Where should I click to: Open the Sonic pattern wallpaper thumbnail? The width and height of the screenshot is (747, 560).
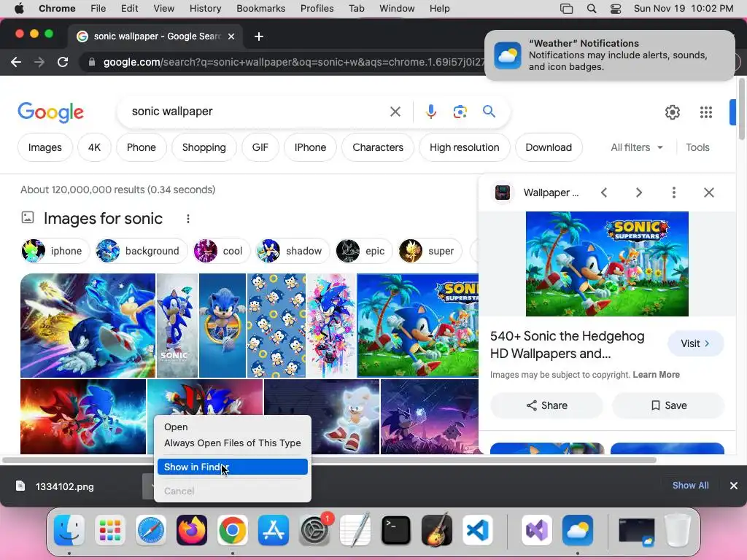click(x=276, y=325)
